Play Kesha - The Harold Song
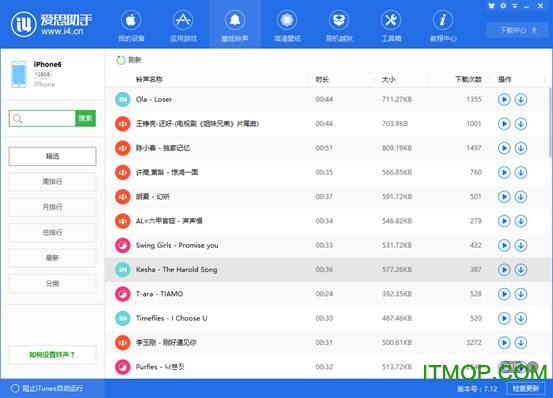 [504, 270]
